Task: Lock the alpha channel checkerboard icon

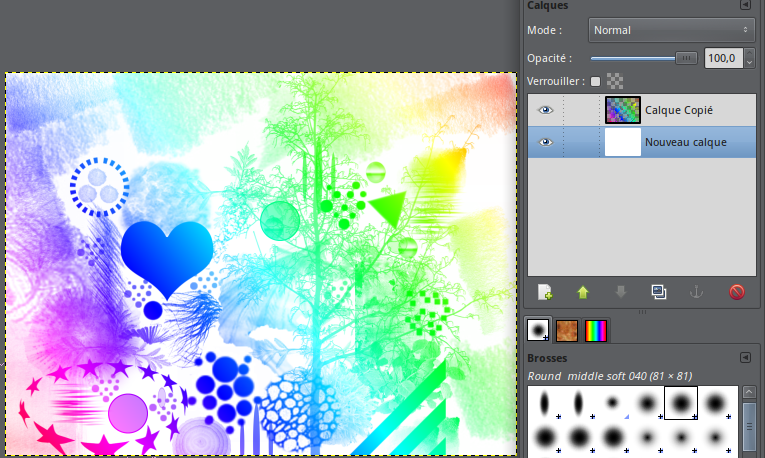Action: point(615,82)
